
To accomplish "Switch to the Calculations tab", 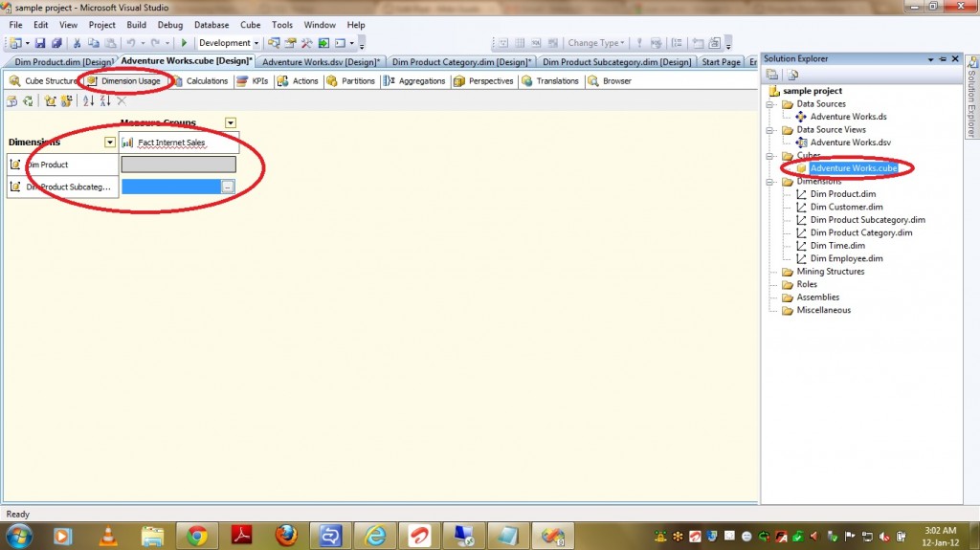I will (200, 81).
